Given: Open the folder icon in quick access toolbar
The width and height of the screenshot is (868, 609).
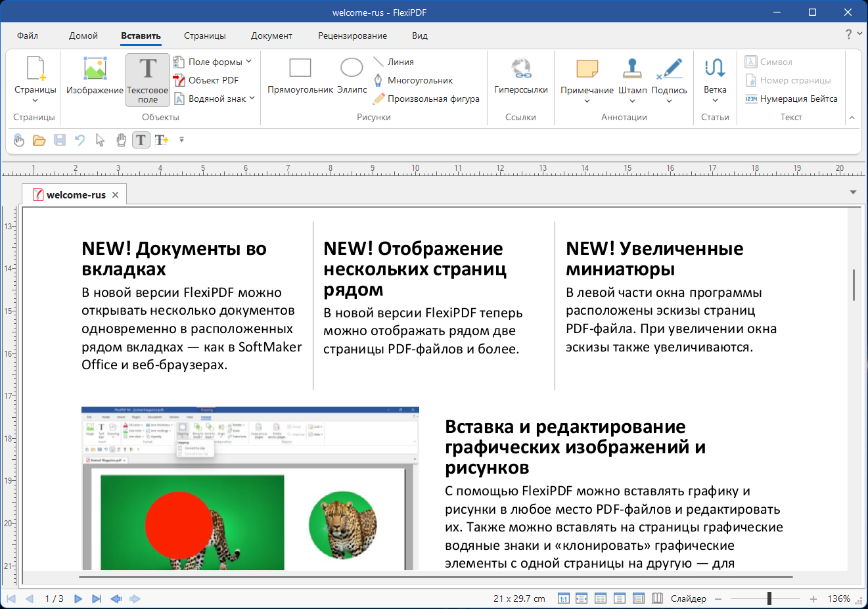Looking at the screenshot, I should 39,140.
